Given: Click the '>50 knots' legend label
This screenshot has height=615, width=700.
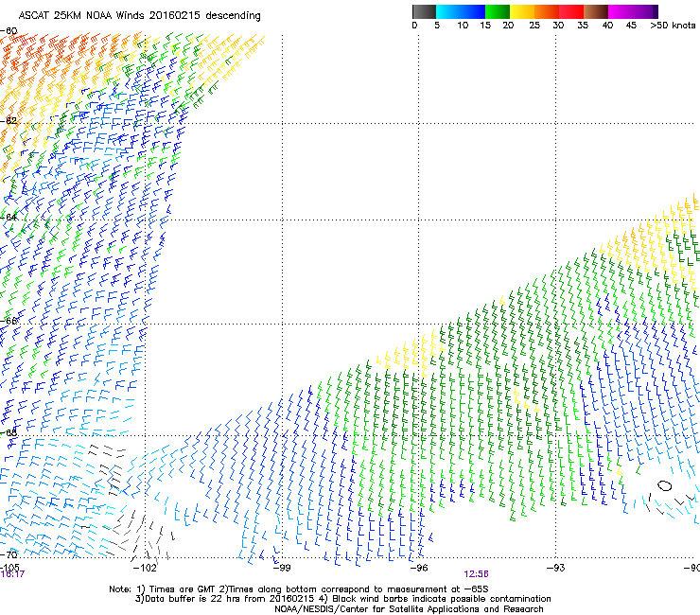Looking at the screenshot, I should click(673, 26).
